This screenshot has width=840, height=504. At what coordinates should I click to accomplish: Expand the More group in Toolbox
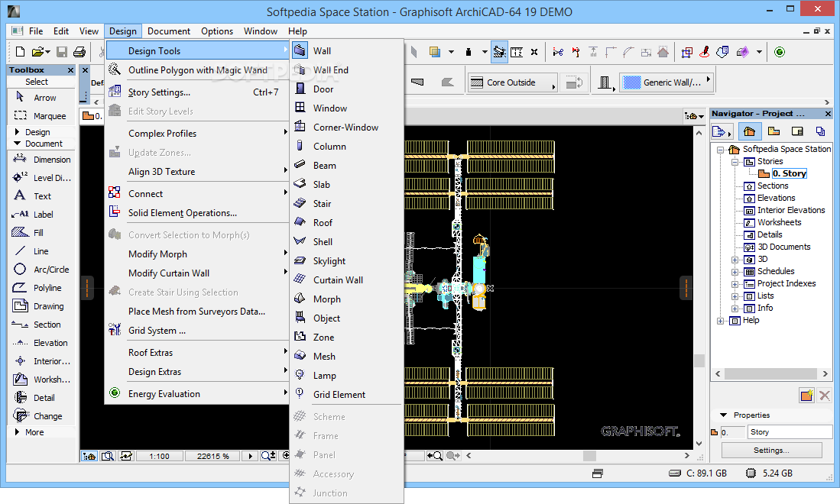click(17, 431)
